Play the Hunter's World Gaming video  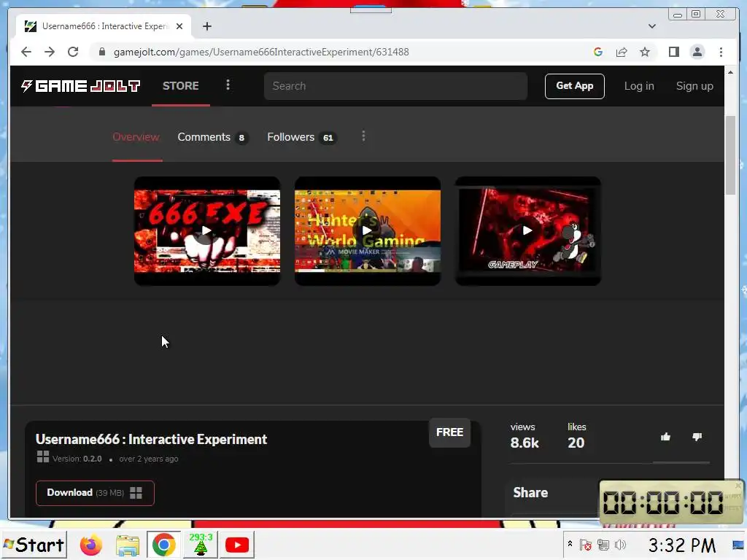[x=368, y=231]
